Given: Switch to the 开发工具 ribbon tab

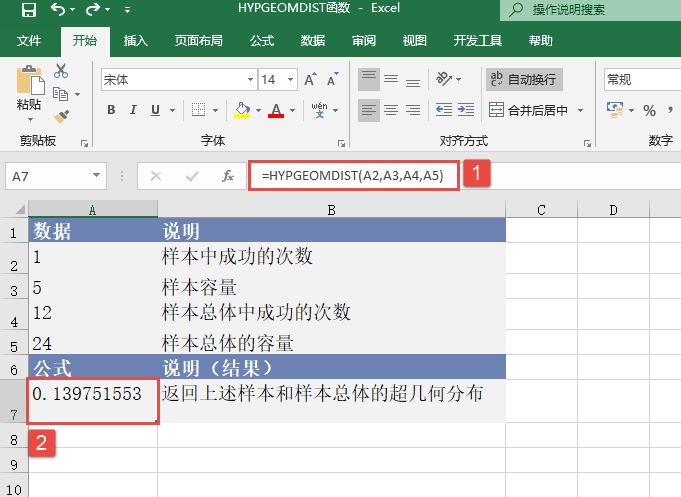Looking at the screenshot, I should click(477, 41).
